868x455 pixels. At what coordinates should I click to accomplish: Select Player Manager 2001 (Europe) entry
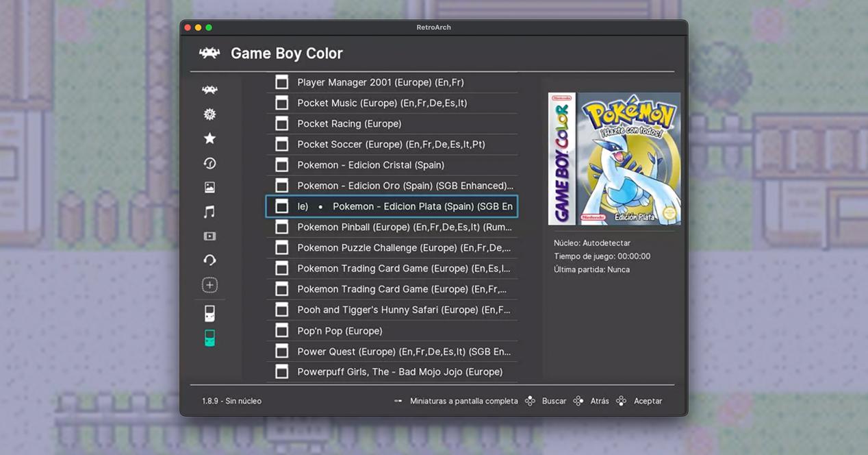392,82
